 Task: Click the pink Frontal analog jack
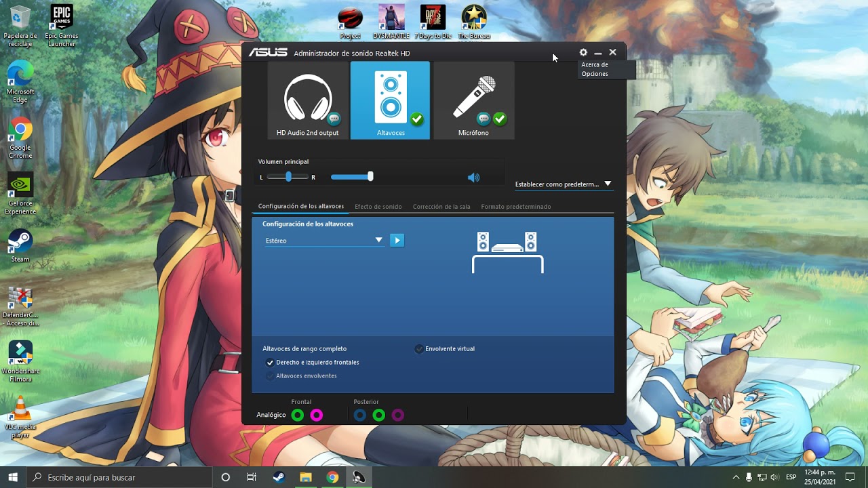(x=316, y=415)
